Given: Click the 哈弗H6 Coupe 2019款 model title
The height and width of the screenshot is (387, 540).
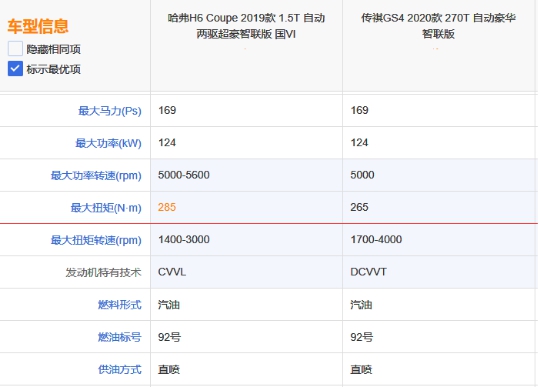Looking at the screenshot, I should (x=246, y=26).
